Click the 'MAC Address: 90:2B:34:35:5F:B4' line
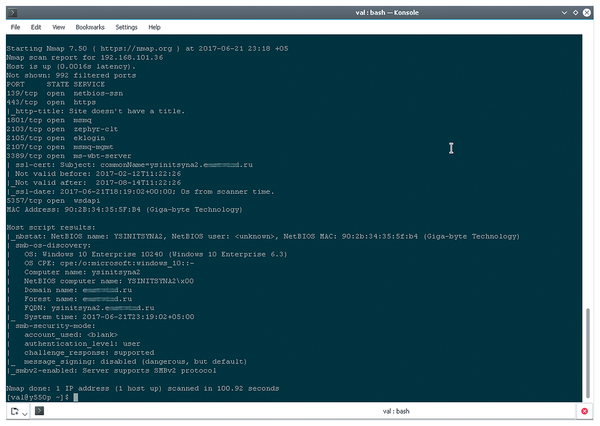The width and height of the screenshot is (600, 426). (125, 209)
